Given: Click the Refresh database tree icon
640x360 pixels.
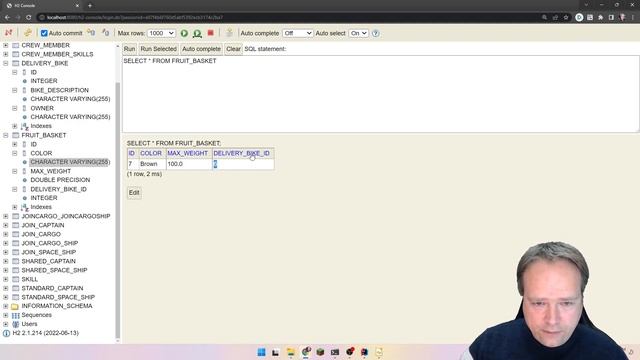Looking at the screenshot, I should [27, 33].
